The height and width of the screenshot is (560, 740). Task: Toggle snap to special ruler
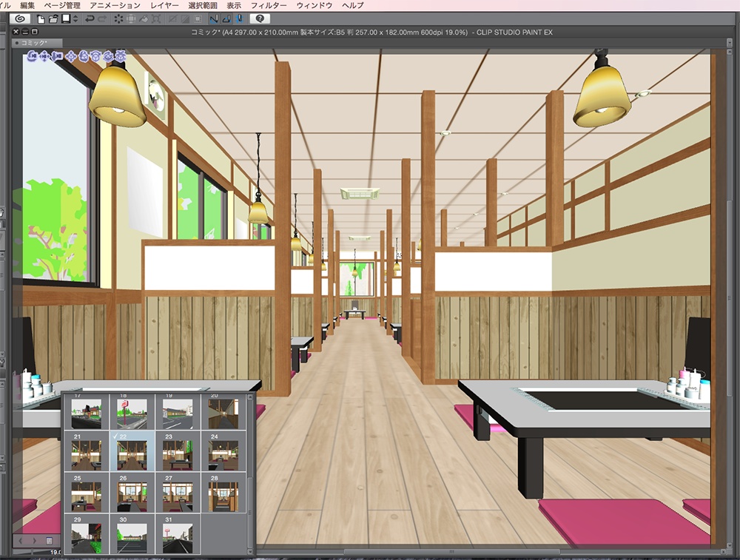[x=185, y=21]
